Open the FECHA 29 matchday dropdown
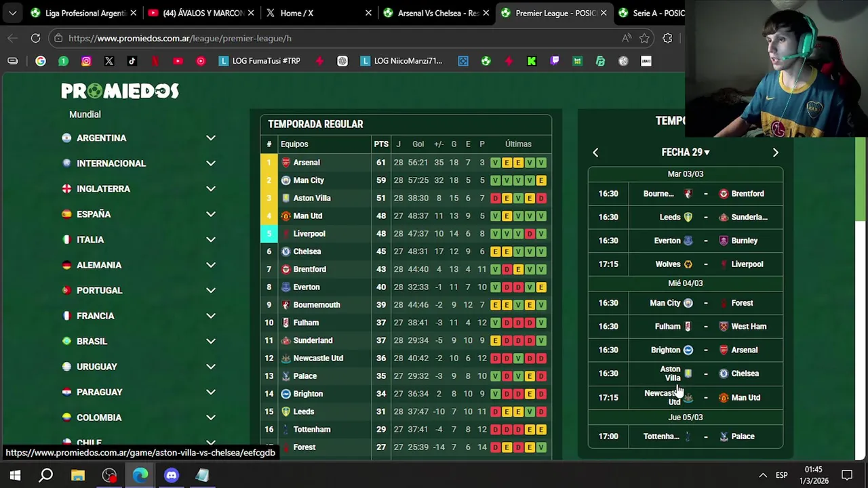Viewport: 868px width, 488px height. 685,152
